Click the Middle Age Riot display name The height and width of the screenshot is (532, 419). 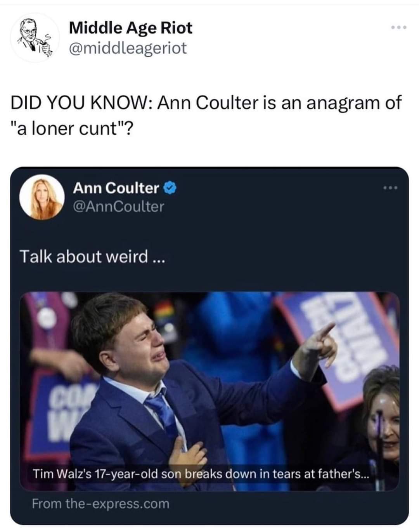(130, 28)
